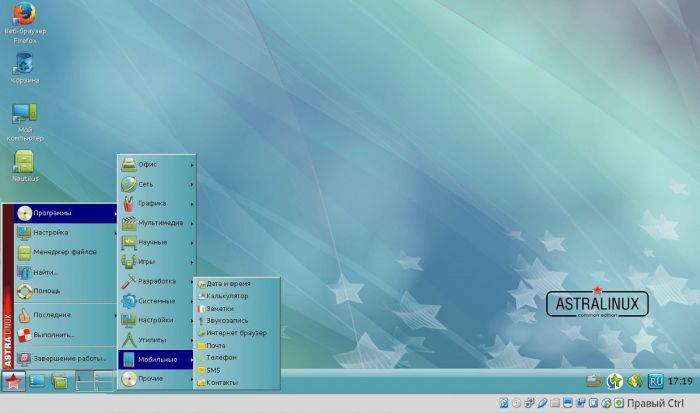The width and height of the screenshot is (700, 413).
Task: Open the Настройка start menu entry
Action: tap(66, 232)
